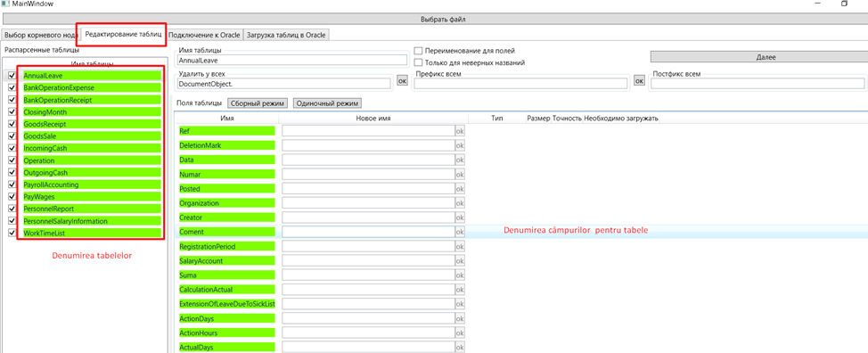Screen dimensions: 868x353
Task: Select the GoodsSale table row
Action: click(92, 136)
